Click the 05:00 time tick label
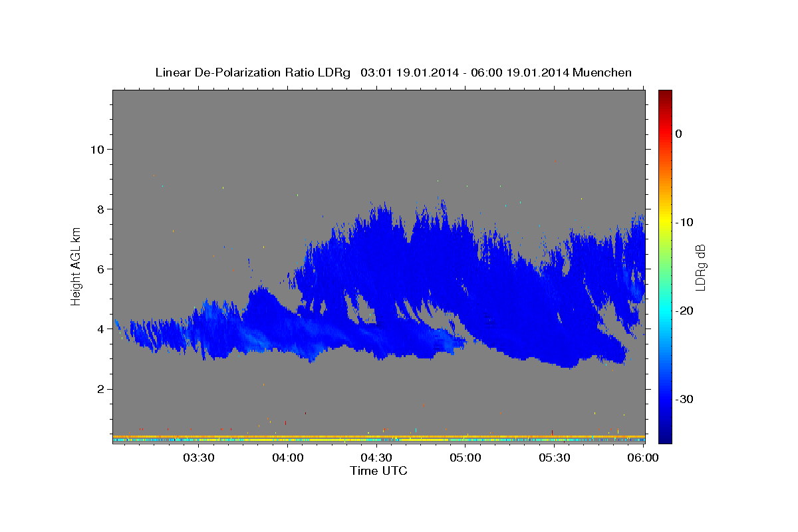This screenshot has height=532, width=798. pos(465,458)
